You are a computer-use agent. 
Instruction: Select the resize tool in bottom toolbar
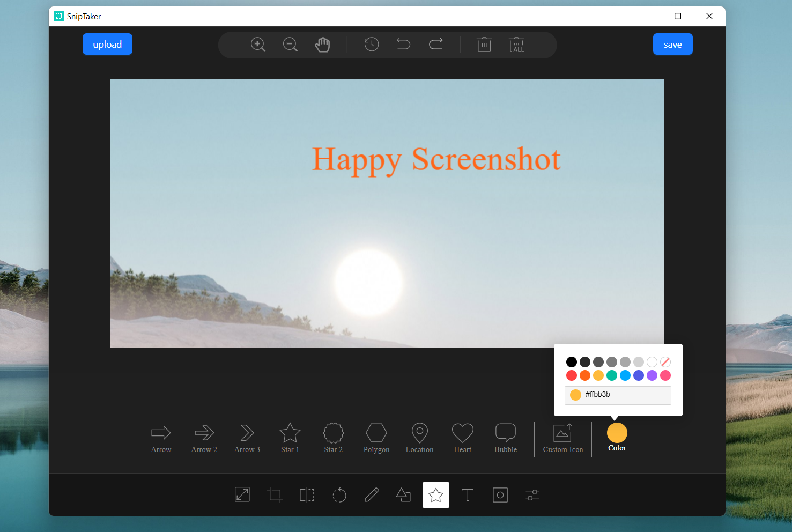coord(242,494)
